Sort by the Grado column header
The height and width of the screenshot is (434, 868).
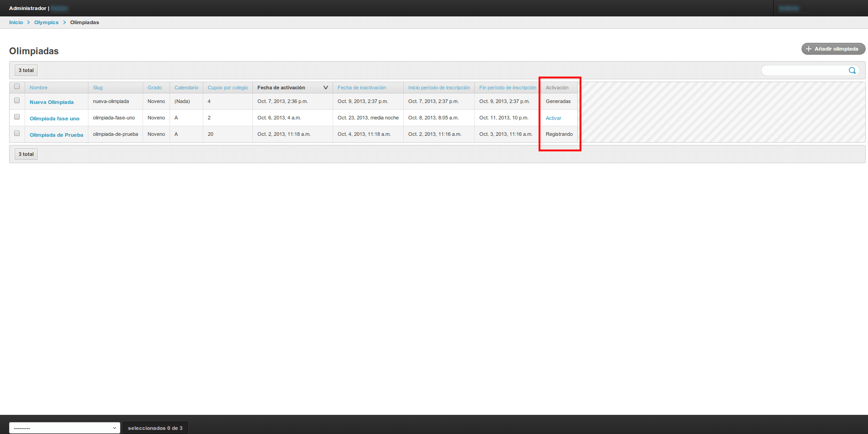coord(154,88)
